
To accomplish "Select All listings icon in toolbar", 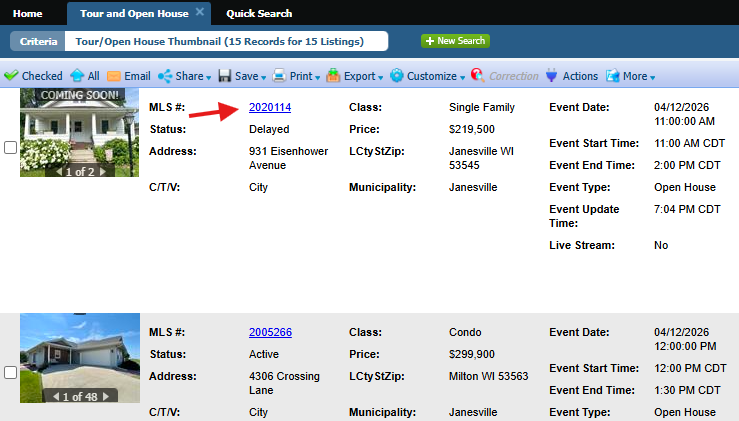I will point(76,76).
